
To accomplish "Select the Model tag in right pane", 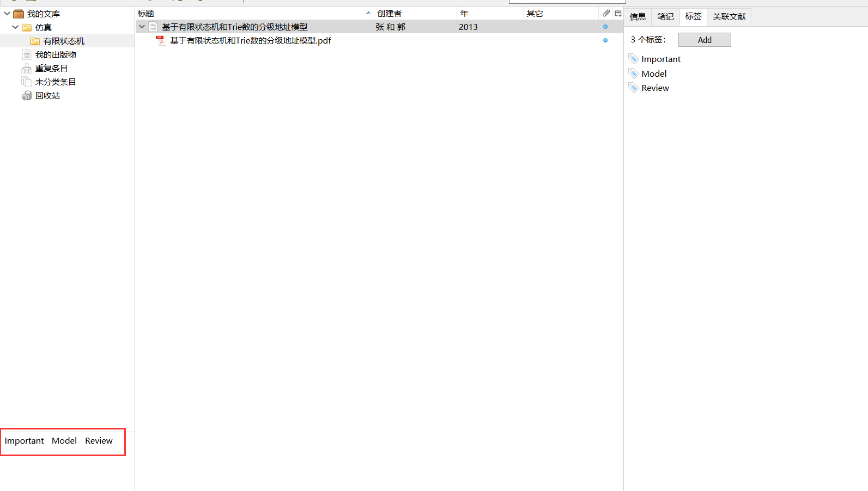I will [x=654, y=73].
